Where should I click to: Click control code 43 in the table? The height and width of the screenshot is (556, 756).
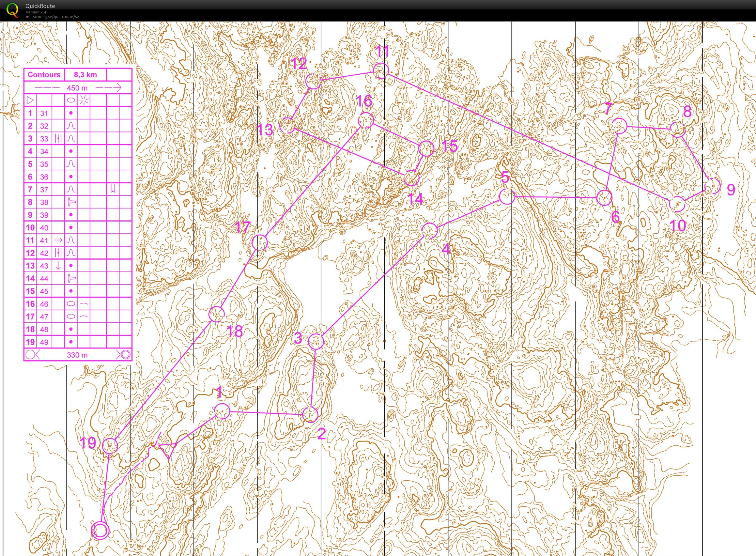(x=44, y=266)
